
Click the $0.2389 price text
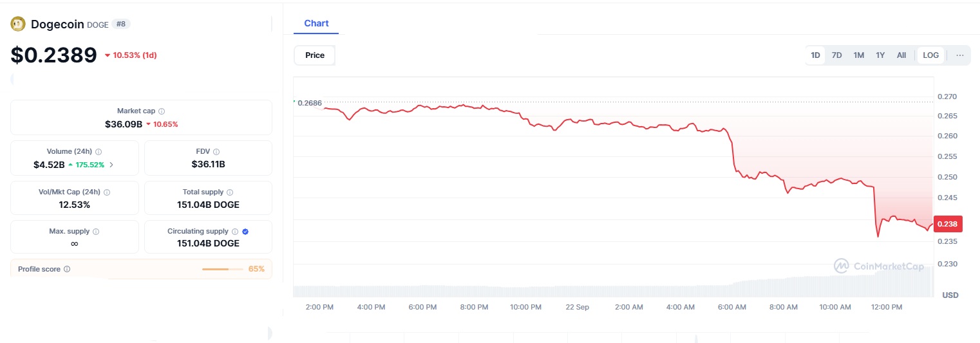point(54,55)
